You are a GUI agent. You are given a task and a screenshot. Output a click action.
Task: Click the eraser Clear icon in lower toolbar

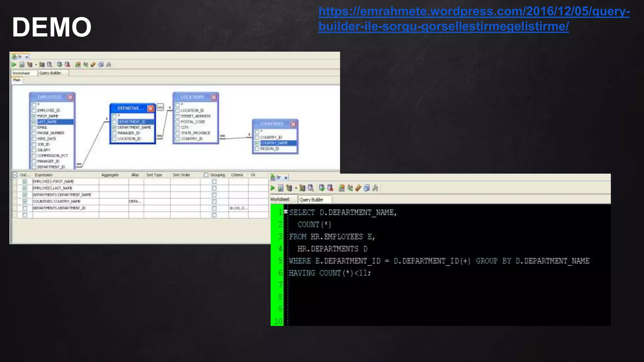358,188
